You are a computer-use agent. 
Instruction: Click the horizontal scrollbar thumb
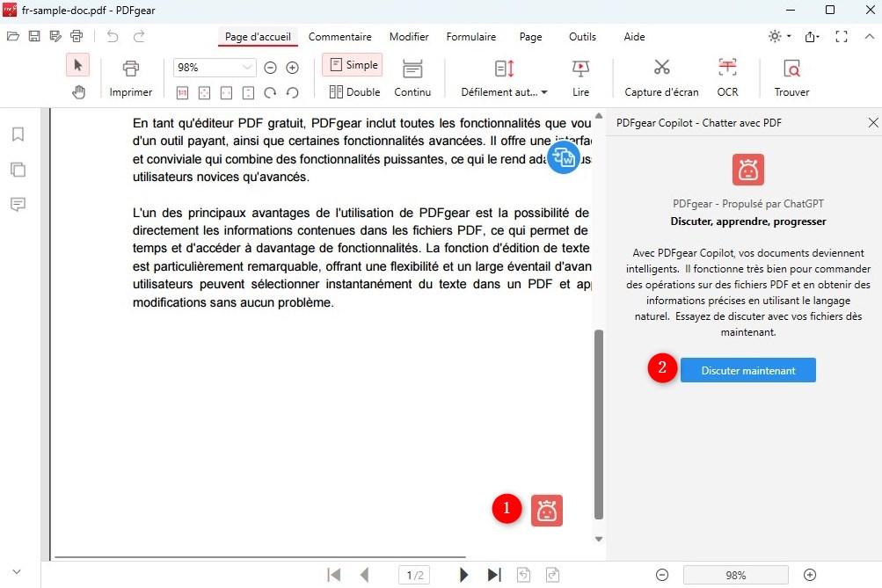point(260,557)
